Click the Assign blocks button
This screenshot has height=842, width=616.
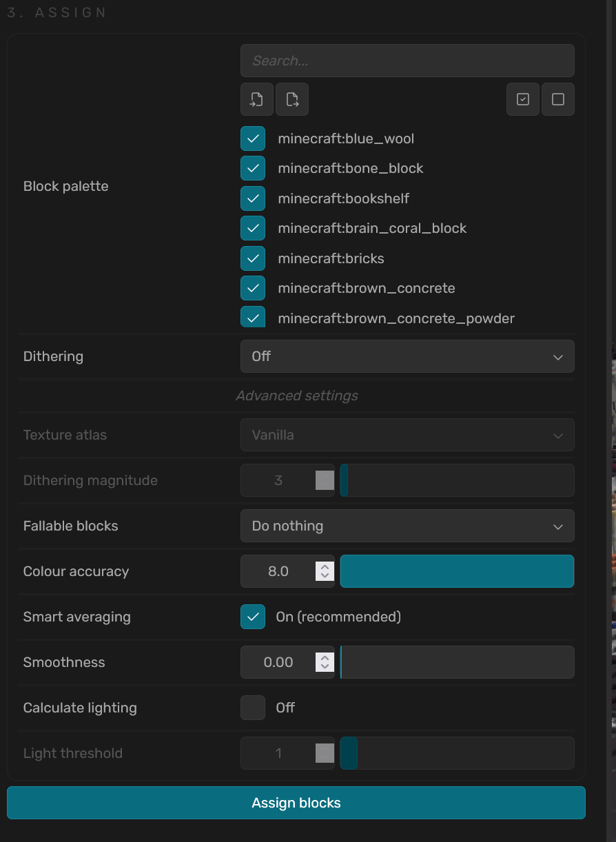pyautogui.click(x=296, y=803)
